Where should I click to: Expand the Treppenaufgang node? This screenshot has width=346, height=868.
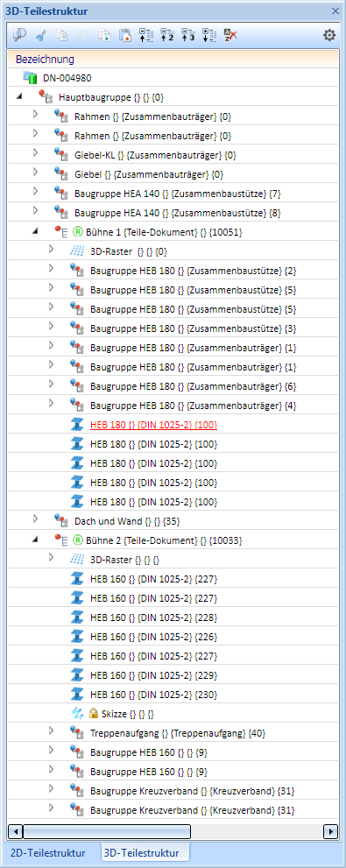click(52, 730)
